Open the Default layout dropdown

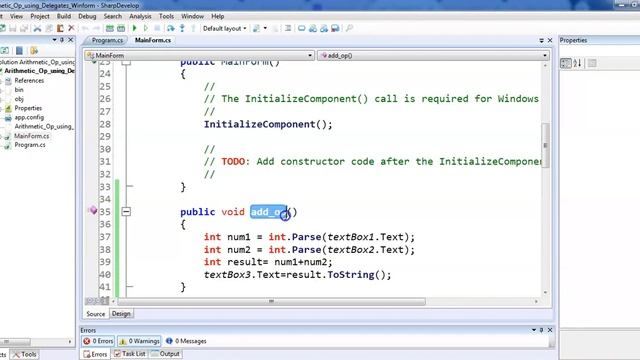(224, 28)
